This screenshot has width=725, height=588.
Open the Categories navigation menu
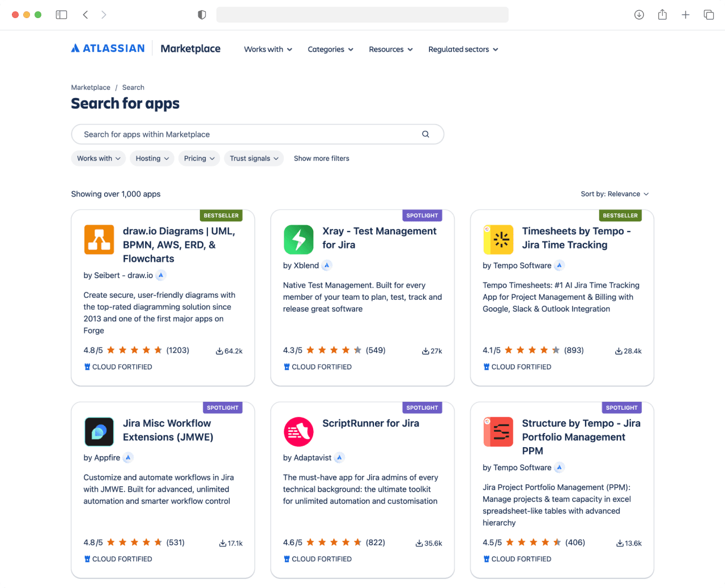pos(330,49)
